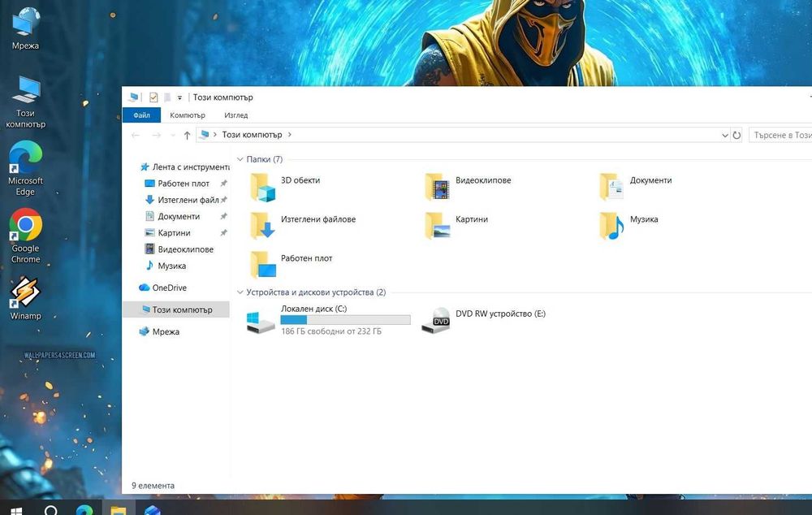The height and width of the screenshot is (515, 812).
Task: Click the 186 ГБ свободни от 232 ГБ text
Action: (331, 331)
